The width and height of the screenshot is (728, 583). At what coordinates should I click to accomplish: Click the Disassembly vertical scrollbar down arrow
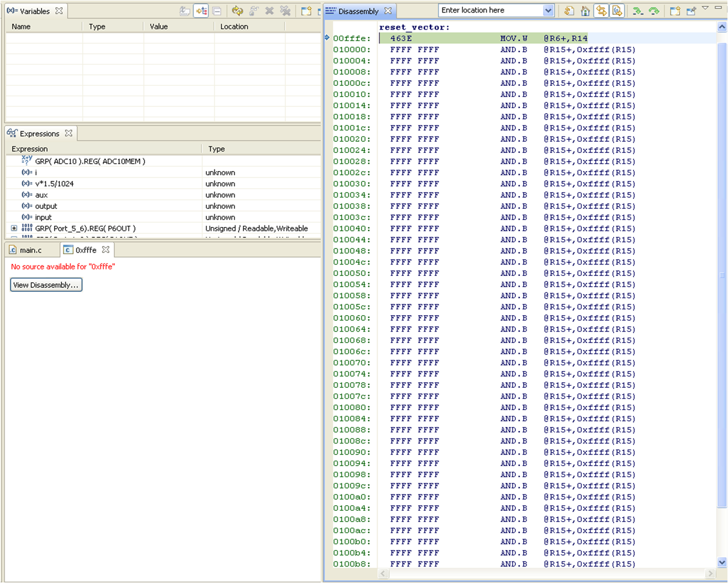point(722,563)
